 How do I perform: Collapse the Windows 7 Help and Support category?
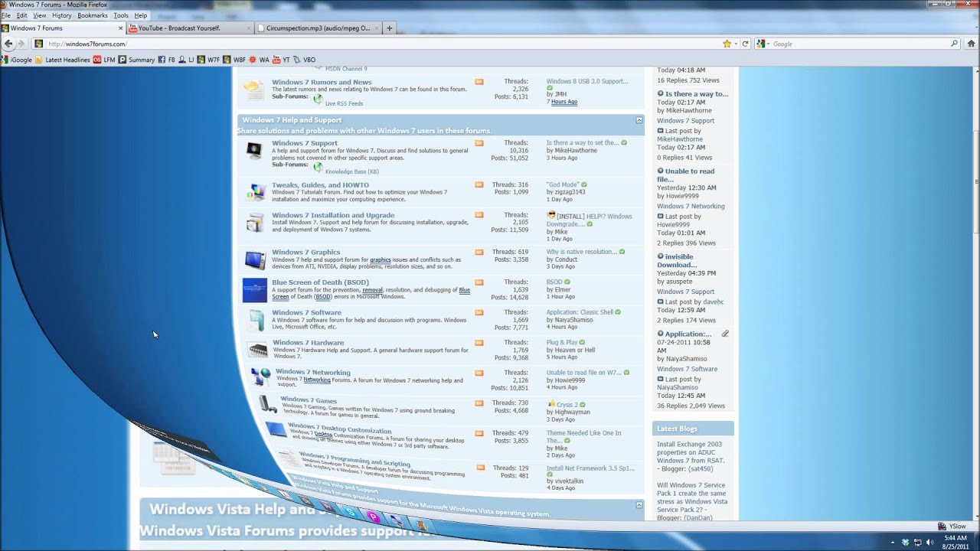pos(639,120)
